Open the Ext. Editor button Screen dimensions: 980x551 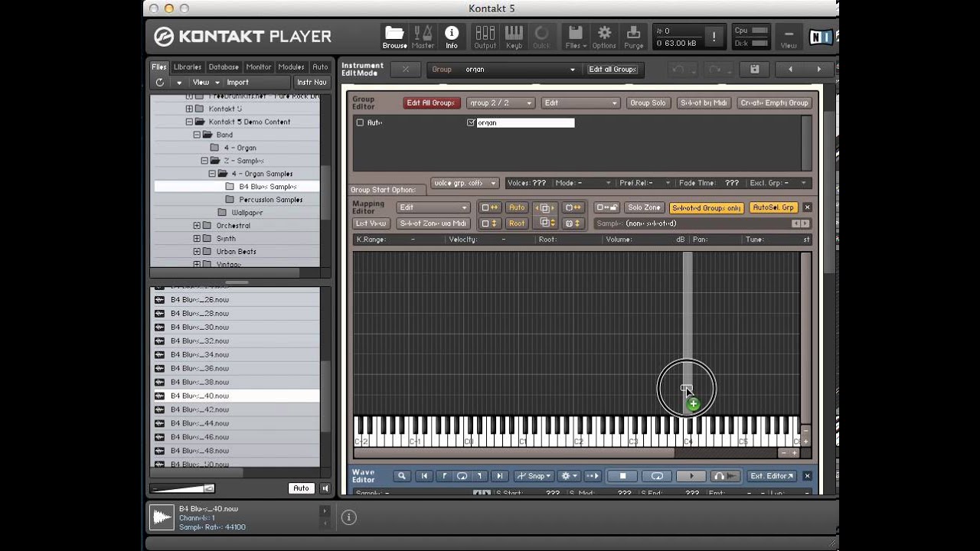tap(772, 476)
